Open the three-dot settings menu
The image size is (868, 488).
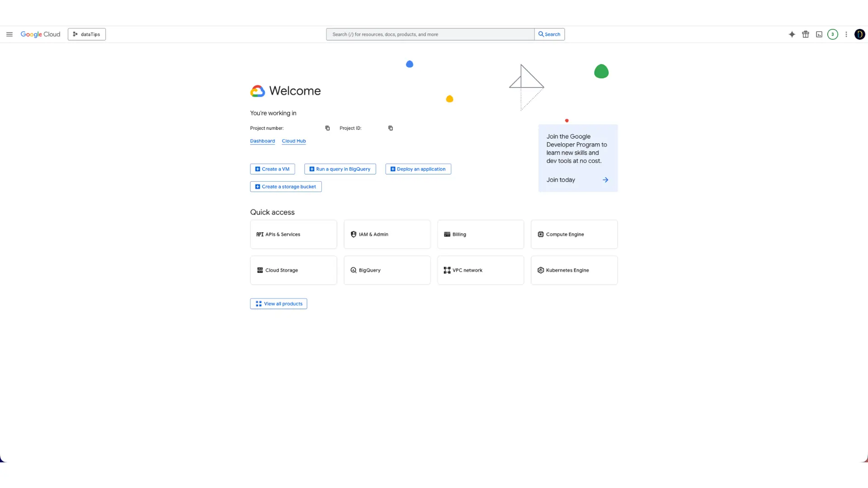[846, 34]
